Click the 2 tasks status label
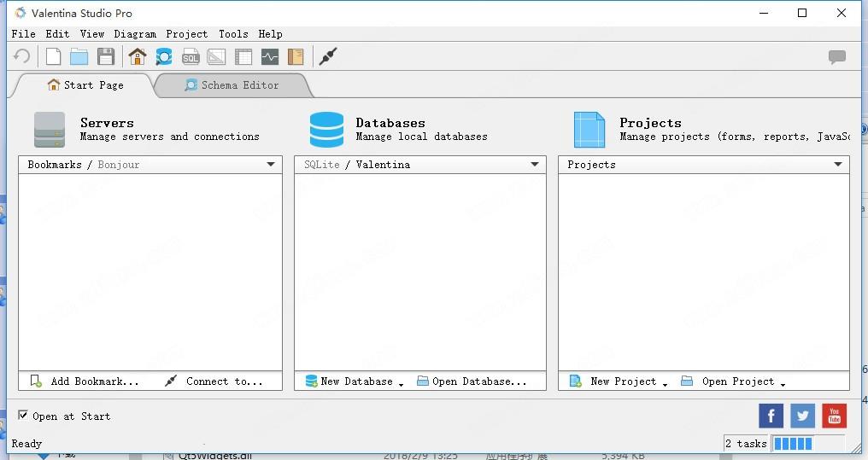 pos(746,444)
